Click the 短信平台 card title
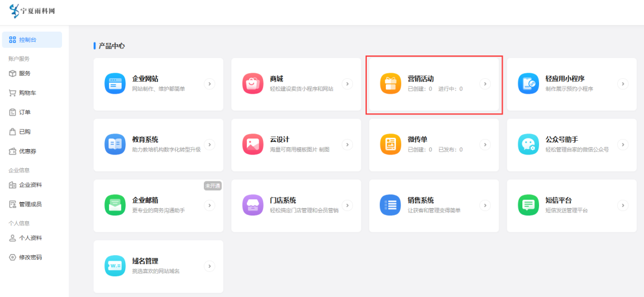 (x=559, y=200)
